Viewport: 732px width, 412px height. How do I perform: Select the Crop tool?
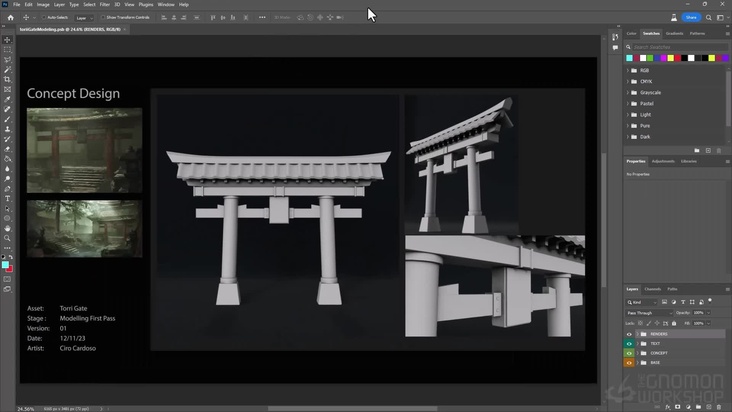coord(7,79)
